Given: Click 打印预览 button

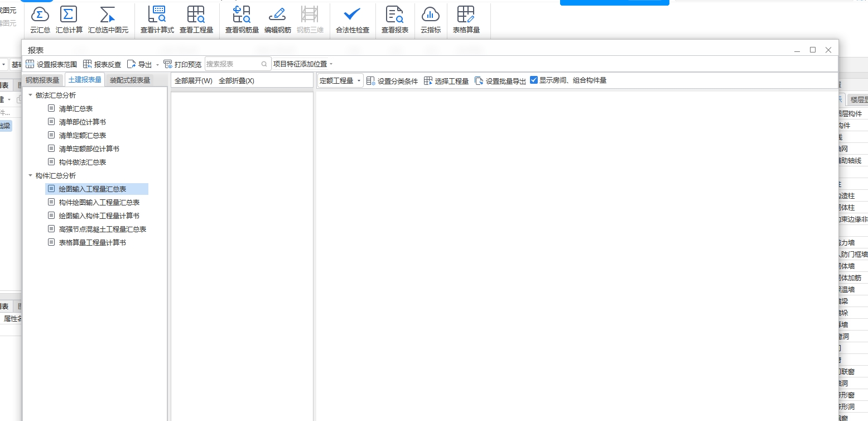Looking at the screenshot, I should coord(182,64).
